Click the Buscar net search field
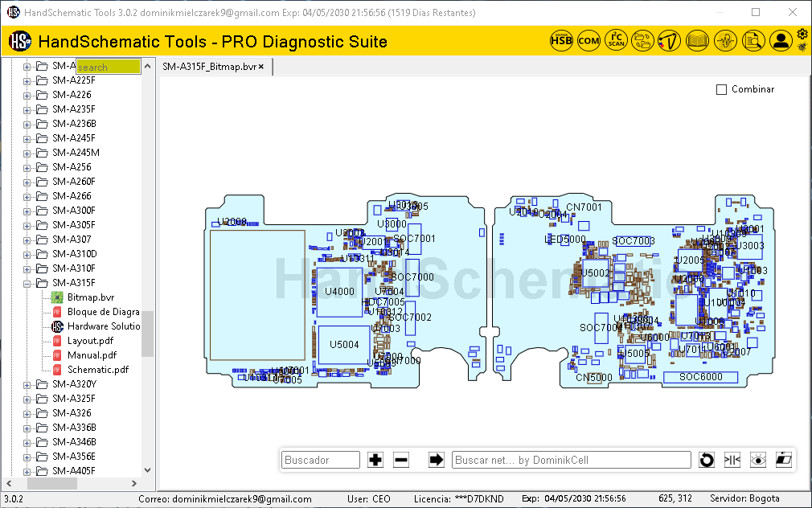812x508 pixels. pos(571,460)
